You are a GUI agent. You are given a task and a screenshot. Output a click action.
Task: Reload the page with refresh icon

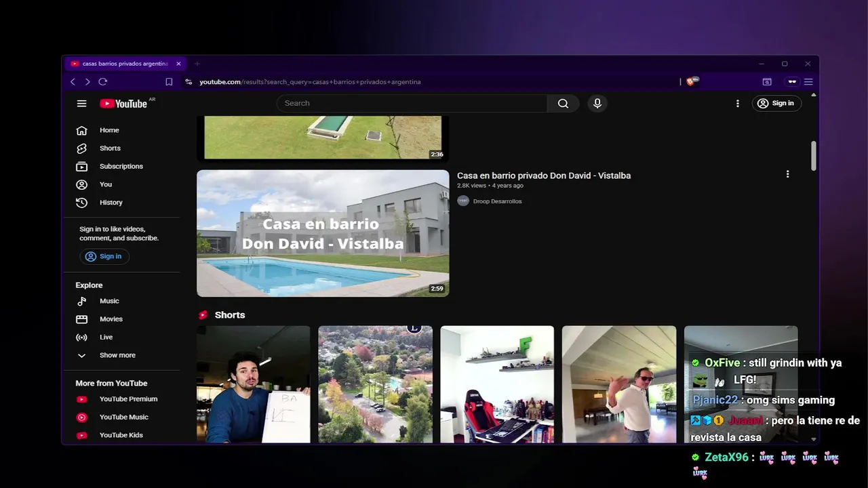[x=103, y=82]
